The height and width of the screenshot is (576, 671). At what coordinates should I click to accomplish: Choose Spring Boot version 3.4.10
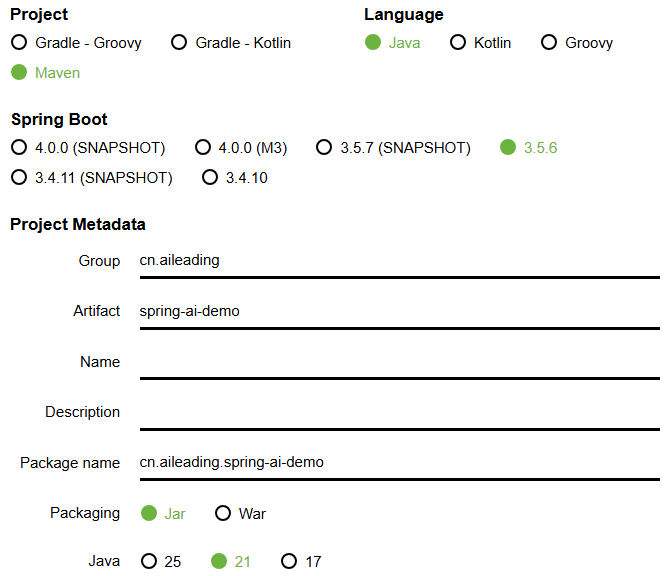210,178
